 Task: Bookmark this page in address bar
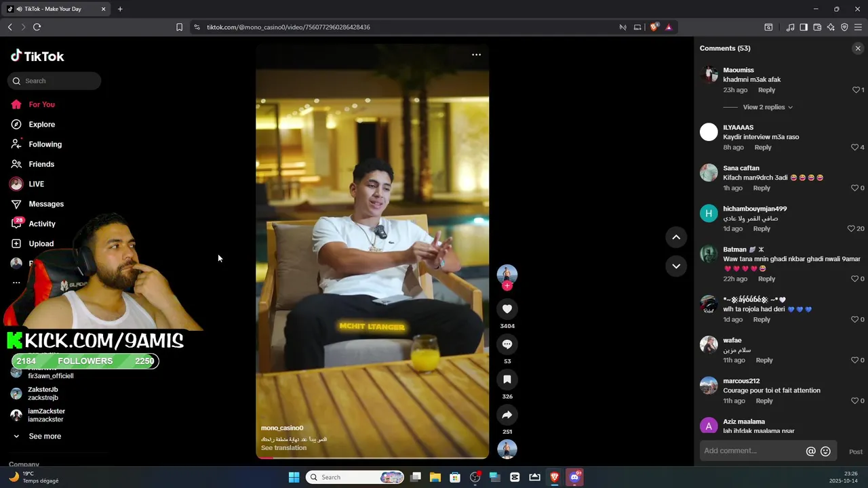(179, 27)
